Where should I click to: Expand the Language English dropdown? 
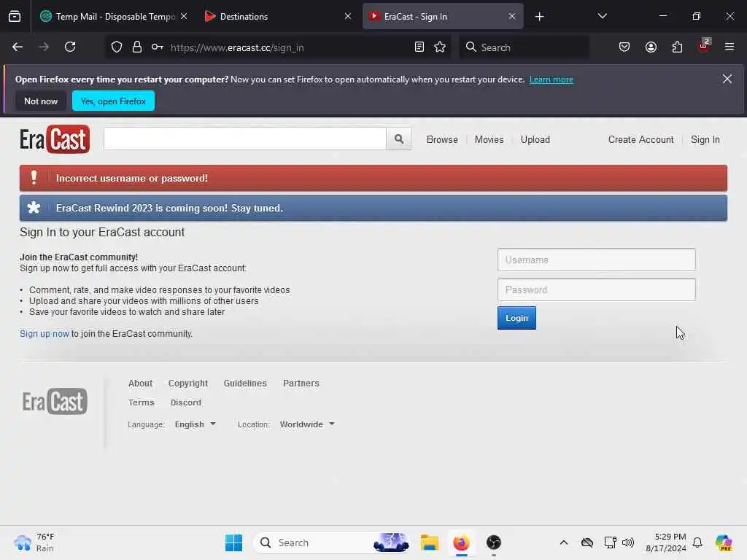pyautogui.click(x=196, y=424)
